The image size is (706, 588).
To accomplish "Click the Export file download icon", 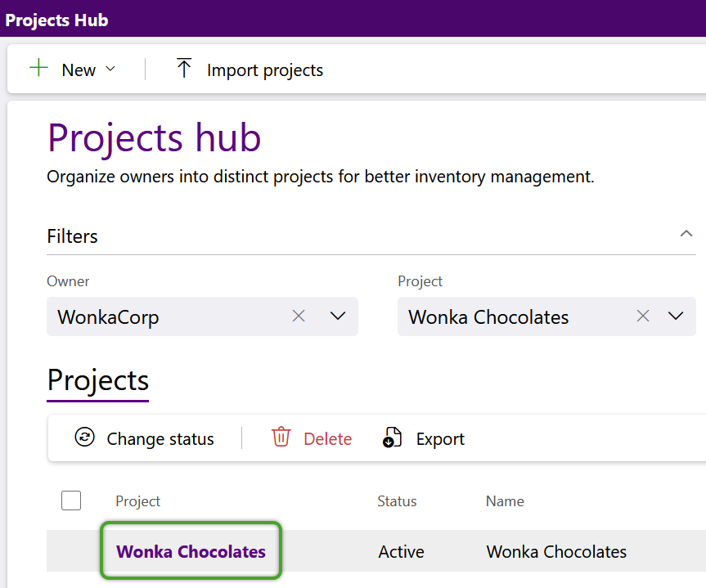I will (x=392, y=438).
